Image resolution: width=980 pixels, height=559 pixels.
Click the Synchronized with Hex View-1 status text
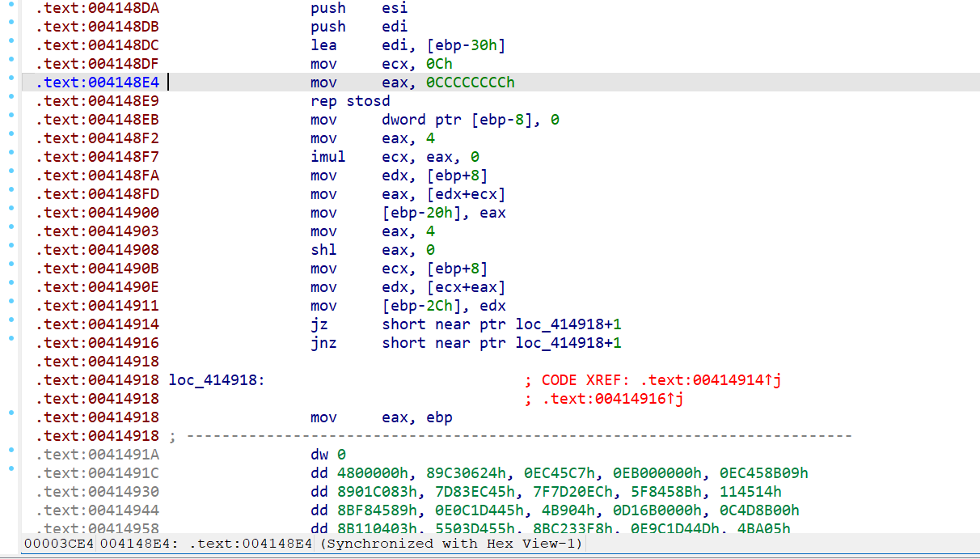pyautogui.click(x=453, y=544)
